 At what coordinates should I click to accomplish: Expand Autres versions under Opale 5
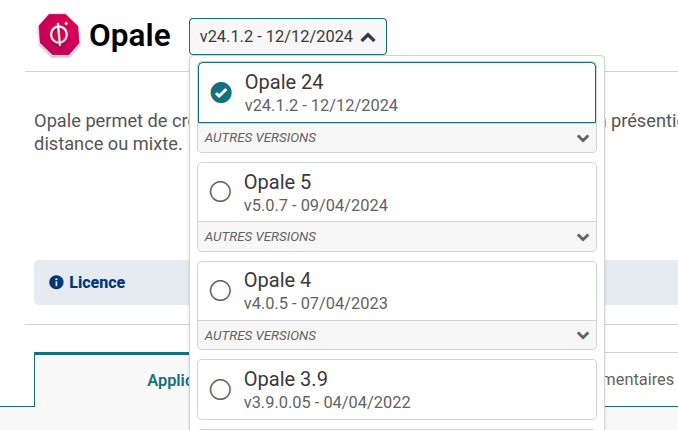pyautogui.click(x=397, y=237)
